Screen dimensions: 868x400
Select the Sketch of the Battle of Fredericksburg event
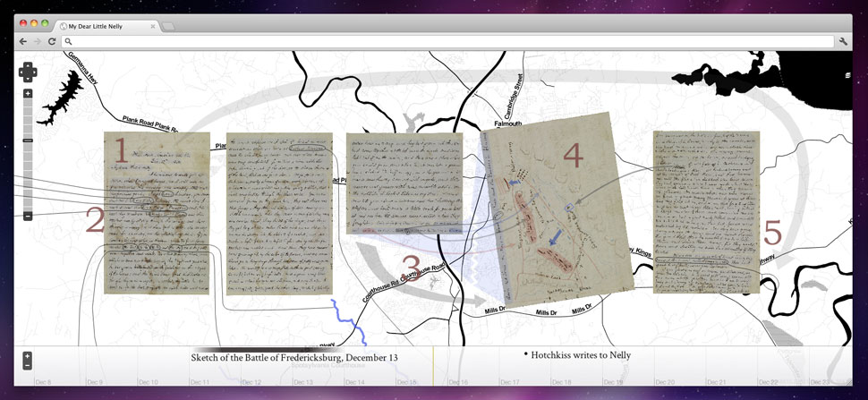tap(294, 357)
